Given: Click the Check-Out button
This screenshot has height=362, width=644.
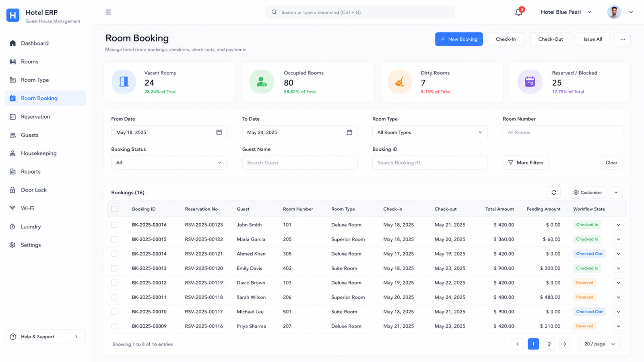Looking at the screenshot, I should pyautogui.click(x=551, y=39).
